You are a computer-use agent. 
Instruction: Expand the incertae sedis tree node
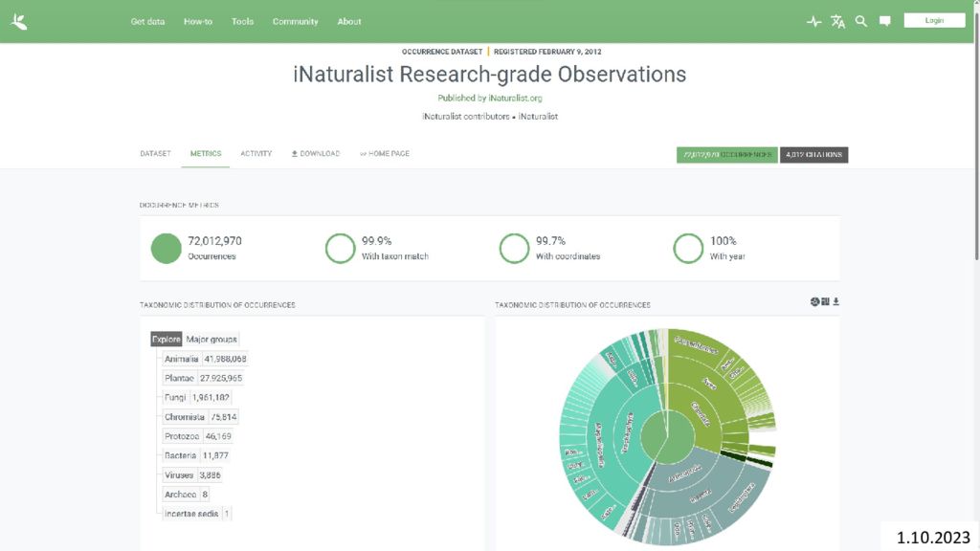191,514
